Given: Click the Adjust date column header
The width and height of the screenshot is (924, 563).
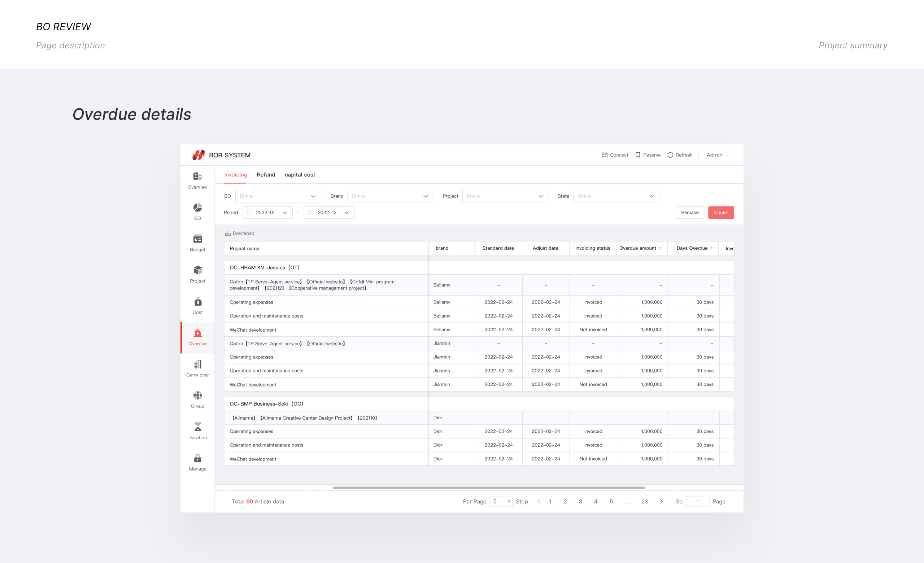Looking at the screenshot, I should 545,248.
